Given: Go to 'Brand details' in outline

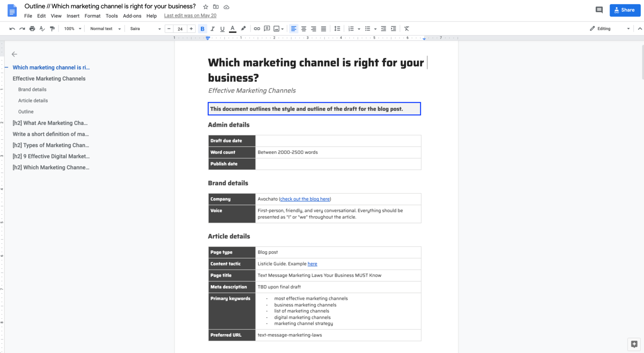Looking at the screenshot, I should (32, 89).
